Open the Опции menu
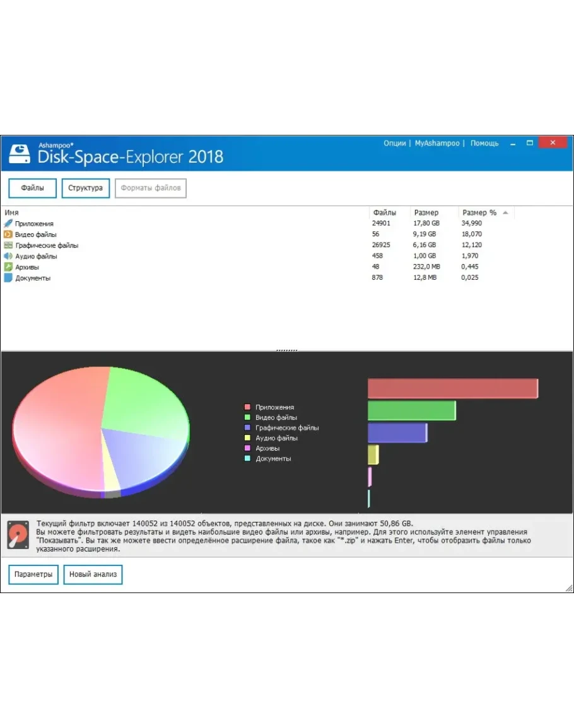Viewport: 574px width, 728px height. (394, 144)
